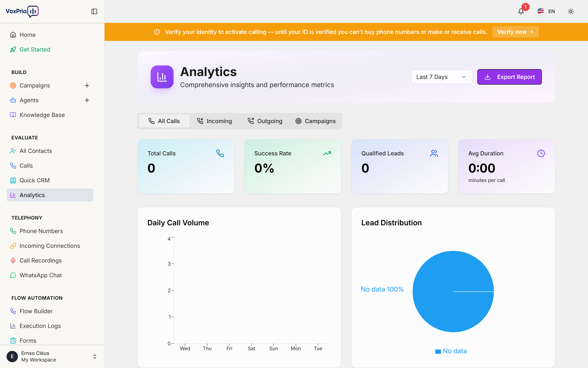Click the Qualified Leads people icon

(x=434, y=153)
